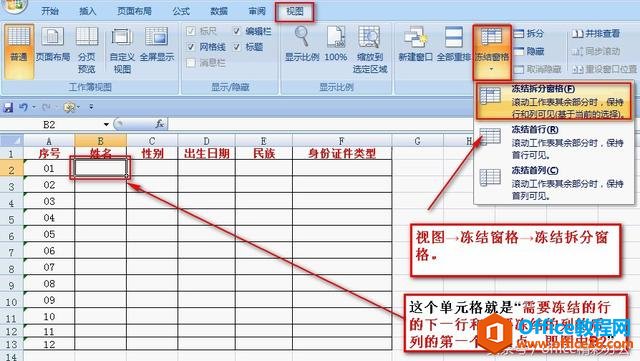Image resolution: width=640 pixels, height=361 pixels.
Task: Click 取消隐藏 unhide window
Action: [538, 69]
